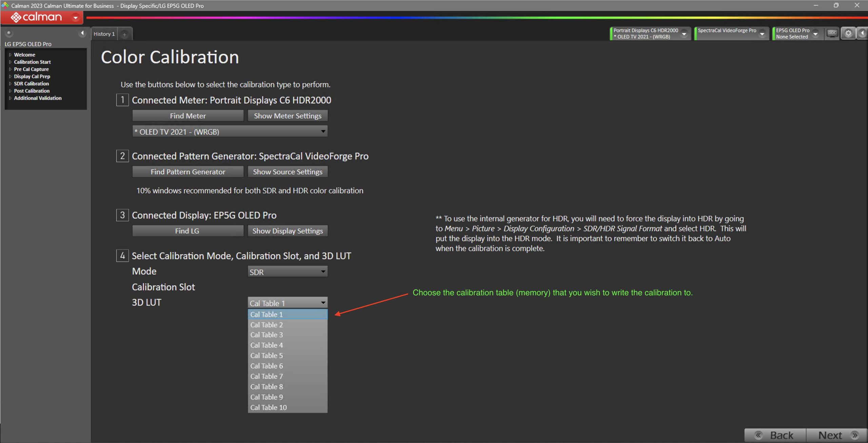This screenshot has height=443, width=868.
Task: Select Cal Table 2 from the list
Action: [288, 325]
